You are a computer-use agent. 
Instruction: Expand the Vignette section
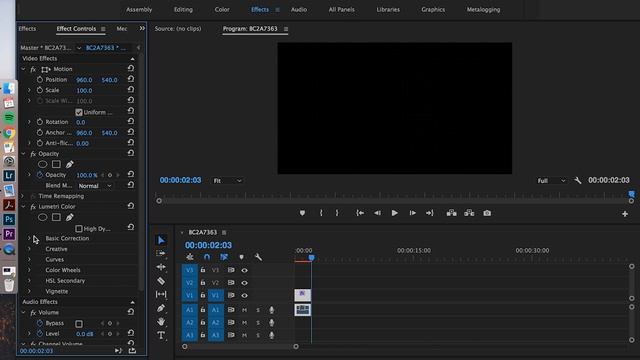(x=29, y=291)
